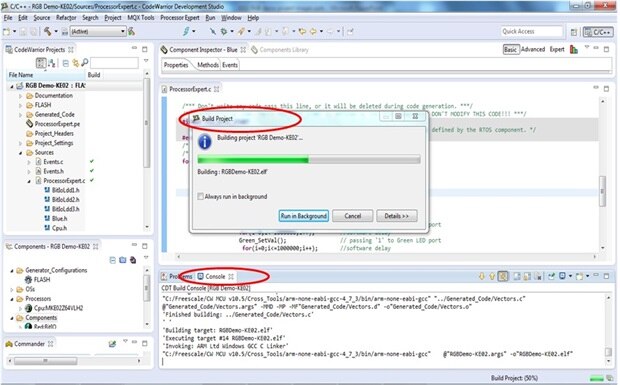
Task: Switch to the Components Library tab
Action: click(280, 50)
